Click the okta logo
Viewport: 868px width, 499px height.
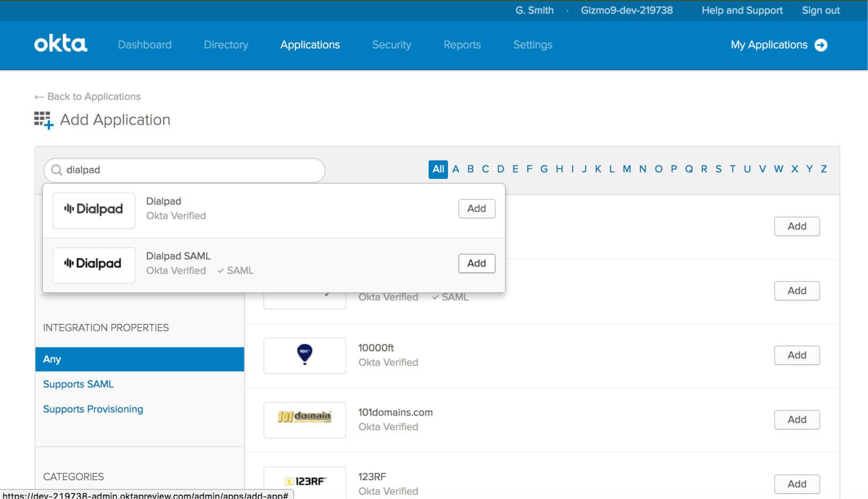(60, 44)
